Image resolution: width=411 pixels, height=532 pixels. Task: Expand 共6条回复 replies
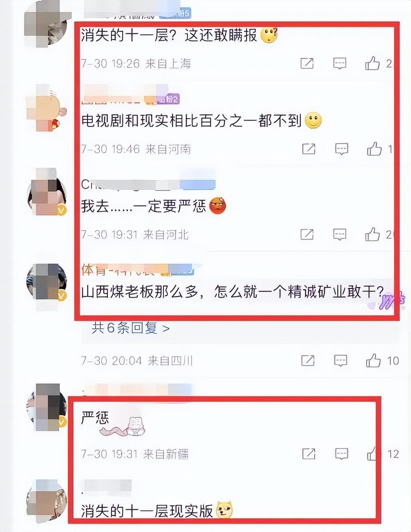tap(131, 328)
